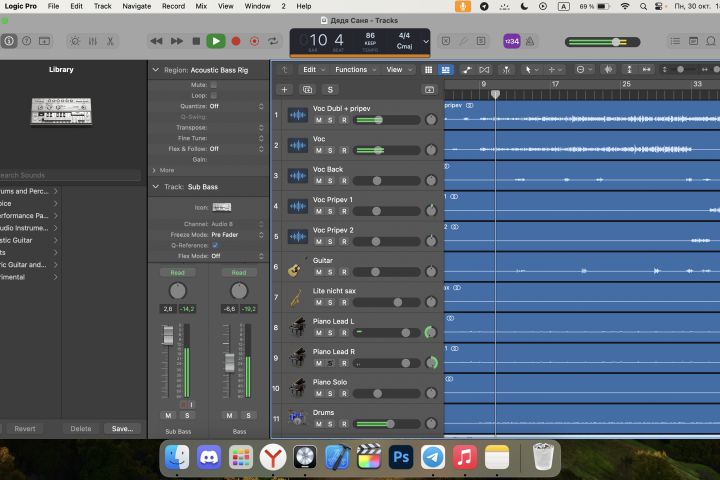Click the Sub Bass channel Read automation button
The height and width of the screenshot is (480, 720).
[x=177, y=273]
